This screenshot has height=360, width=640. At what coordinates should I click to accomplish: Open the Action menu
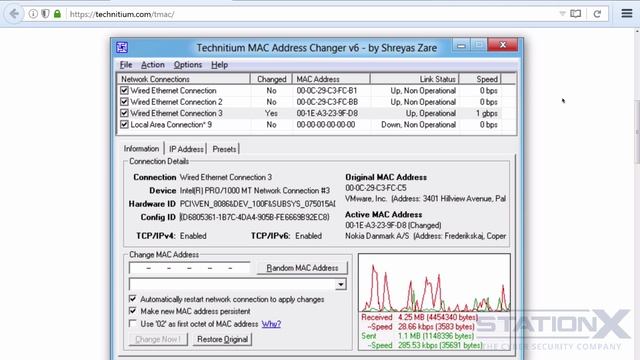click(153, 65)
